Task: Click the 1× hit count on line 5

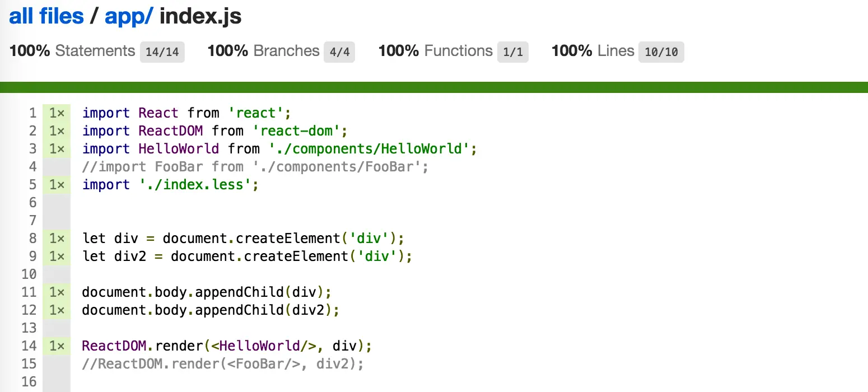Action: (x=57, y=185)
